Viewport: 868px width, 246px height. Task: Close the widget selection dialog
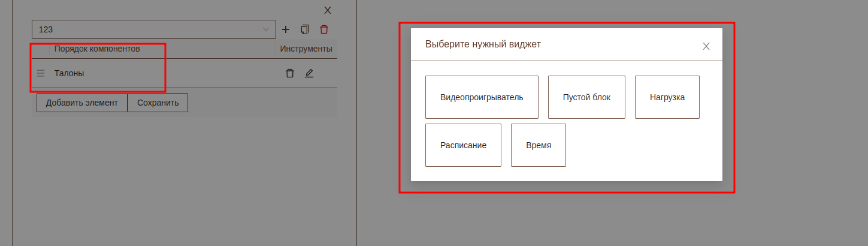[x=706, y=46]
